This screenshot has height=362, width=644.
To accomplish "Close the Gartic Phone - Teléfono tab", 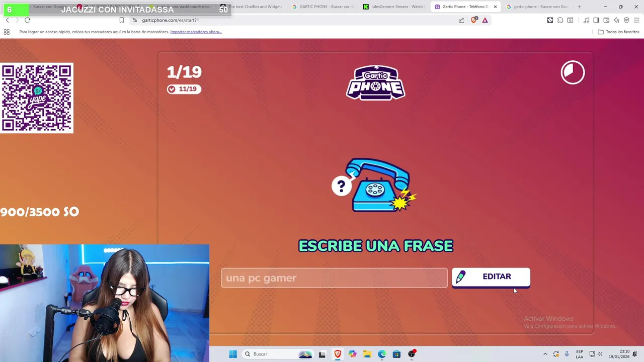I will pyautogui.click(x=495, y=7).
